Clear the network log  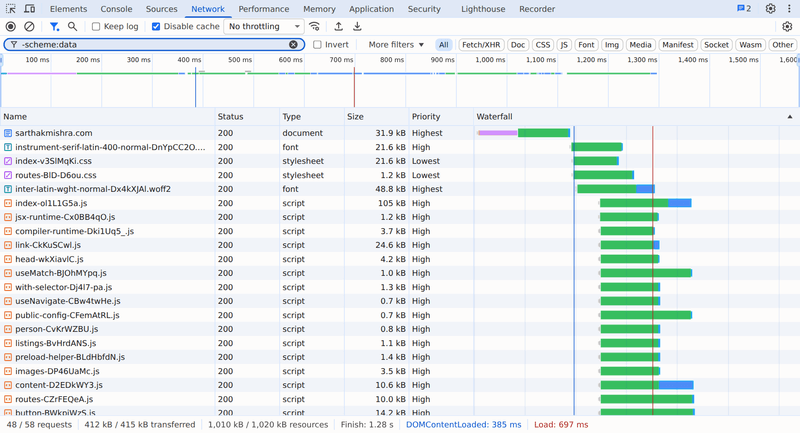pyautogui.click(x=30, y=27)
